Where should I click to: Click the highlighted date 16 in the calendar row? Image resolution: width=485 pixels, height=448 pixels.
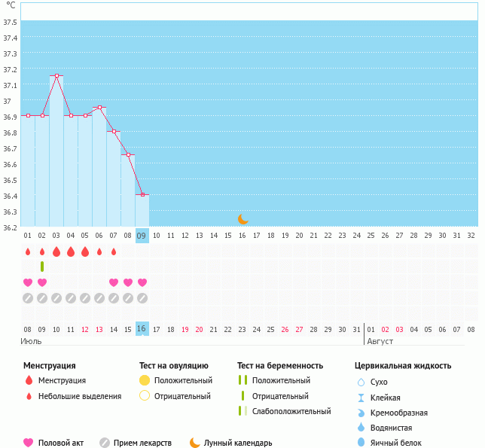142,328
